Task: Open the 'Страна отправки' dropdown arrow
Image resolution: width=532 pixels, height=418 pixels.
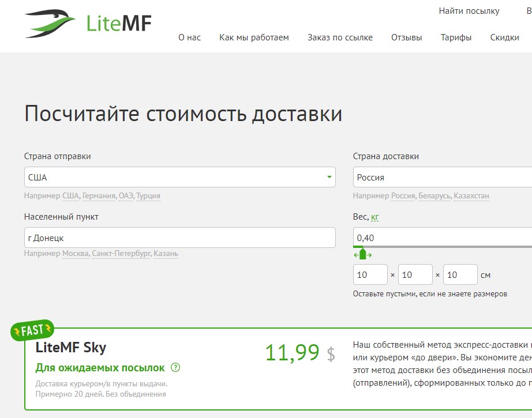Action: tap(329, 177)
